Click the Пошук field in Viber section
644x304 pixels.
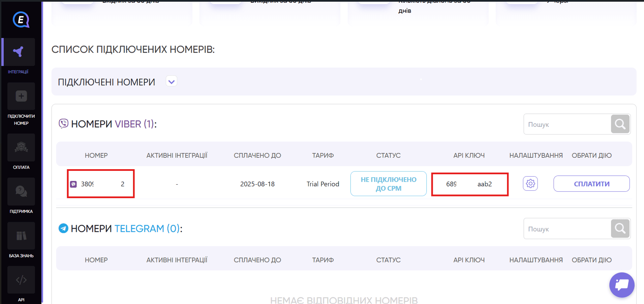[x=568, y=124]
